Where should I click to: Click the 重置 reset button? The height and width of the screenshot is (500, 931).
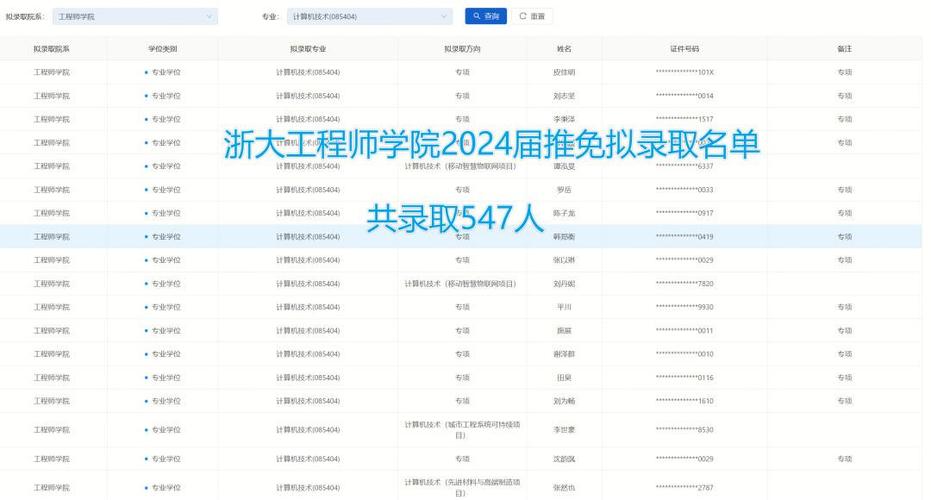point(532,17)
